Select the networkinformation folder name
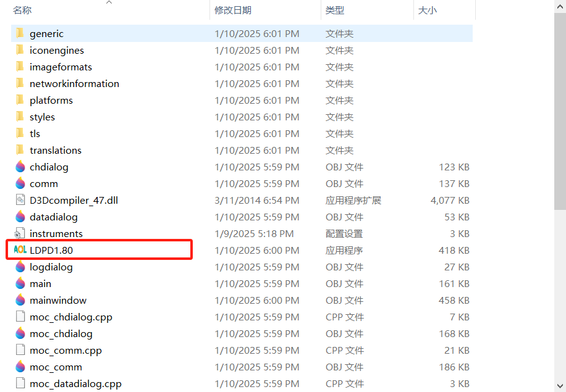Screen dimensions: 566x392 click(x=74, y=83)
